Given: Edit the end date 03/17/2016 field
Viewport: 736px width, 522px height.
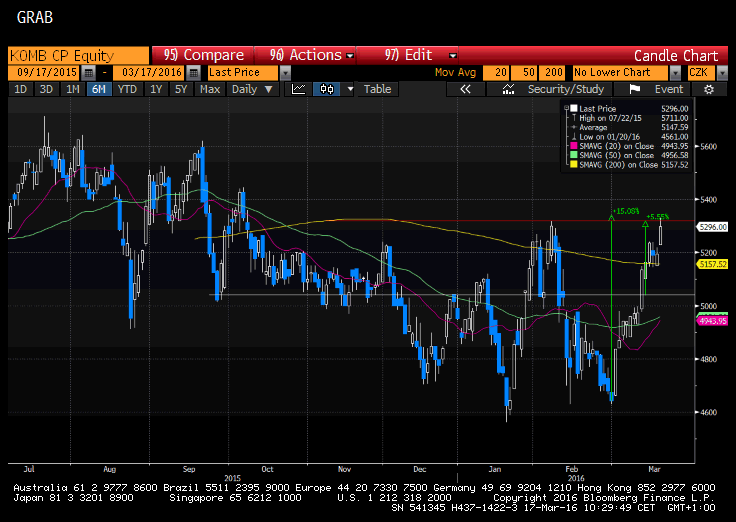Looking at the screenshot, I should (x=149, y=73).
